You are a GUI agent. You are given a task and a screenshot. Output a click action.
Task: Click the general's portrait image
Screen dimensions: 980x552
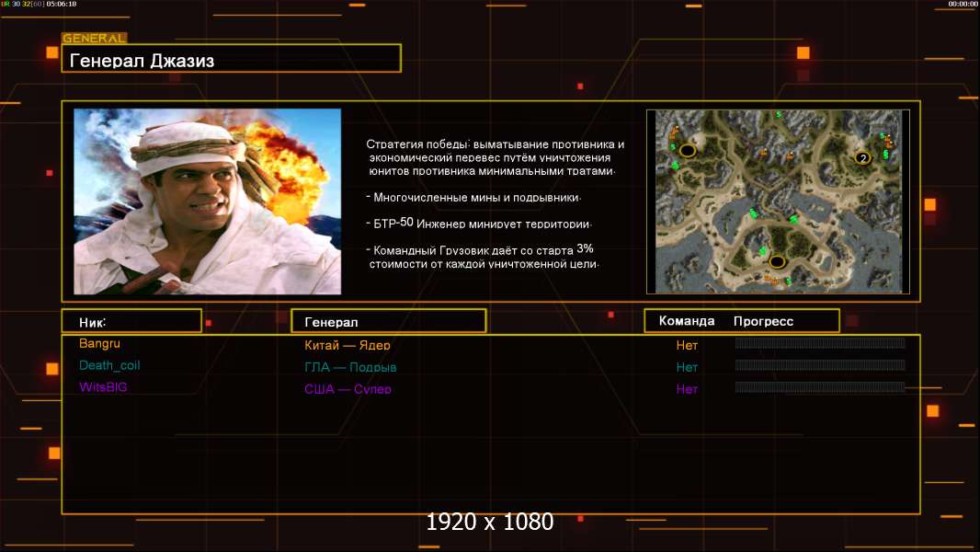coord(208,201)
